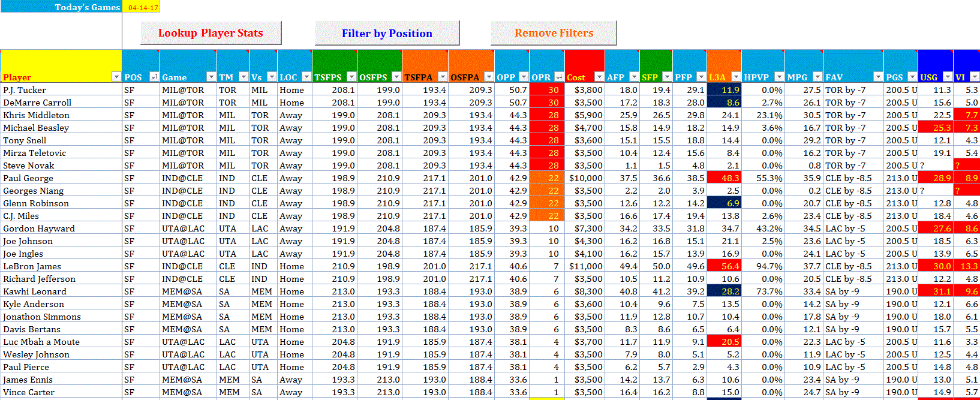Select the navy 28.2 L3A cell
Viewport: 980px width, 400px height.
(725, 291)
